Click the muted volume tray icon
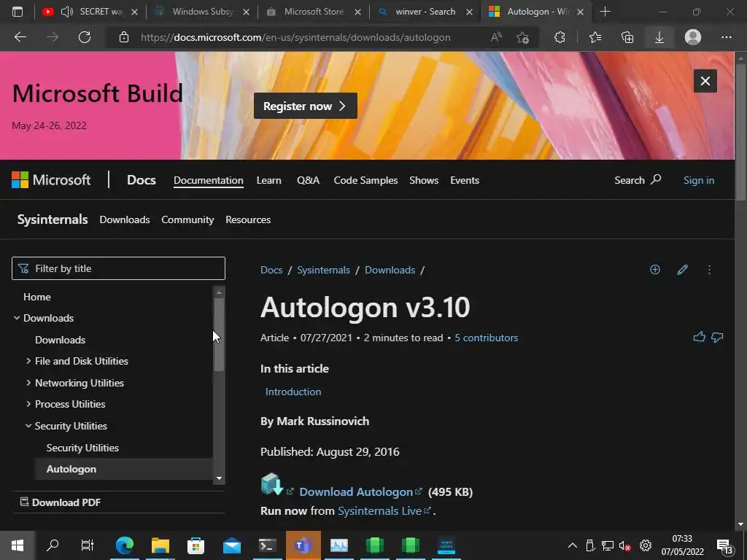Screen dimensions: 747x560 (624, 545)
